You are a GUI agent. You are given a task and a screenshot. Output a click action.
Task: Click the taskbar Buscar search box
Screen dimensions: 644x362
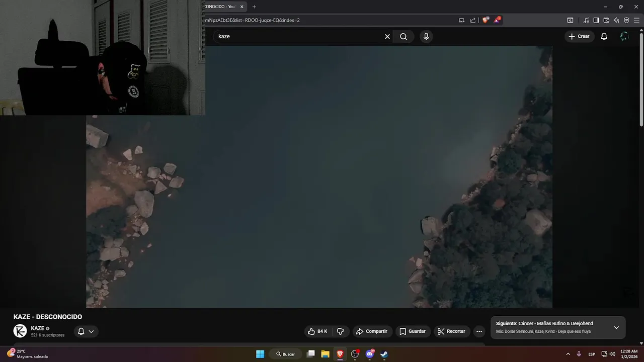285,354
